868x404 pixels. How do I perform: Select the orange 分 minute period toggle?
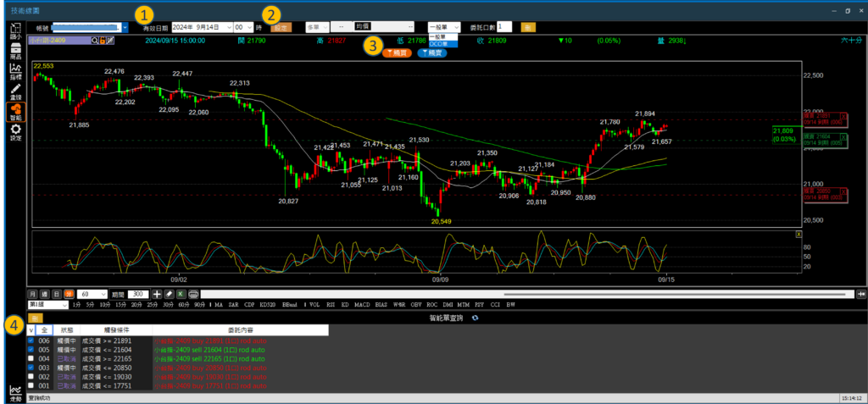[70, 295]
